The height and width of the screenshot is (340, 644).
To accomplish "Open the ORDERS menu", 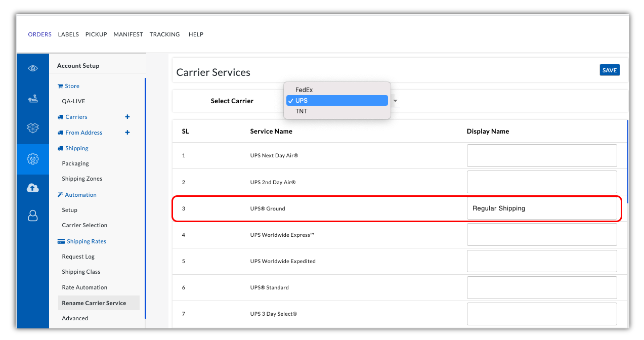I will (40, 34).
